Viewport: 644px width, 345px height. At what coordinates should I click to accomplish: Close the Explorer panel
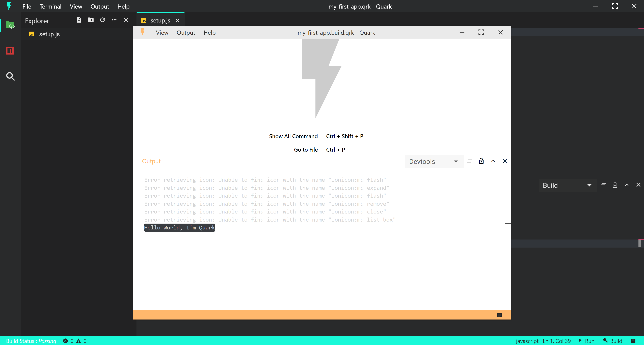[x=126, y=20]
